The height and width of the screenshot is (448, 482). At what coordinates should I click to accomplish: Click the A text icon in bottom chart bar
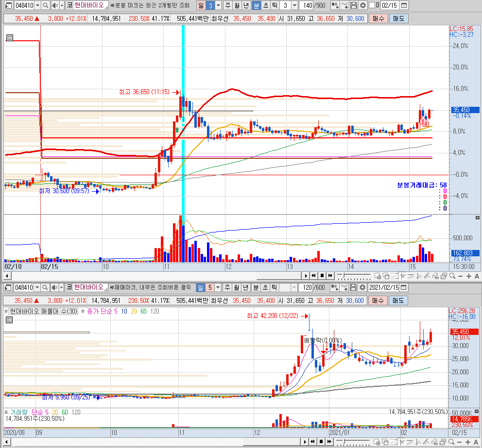point(476,442)
